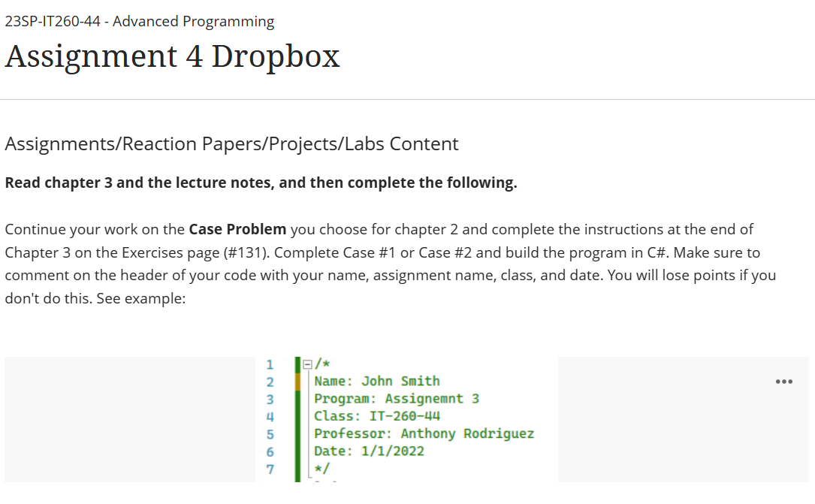Viewport: 815px width, 504px height.
Task: Click the Assignment 4 Dropbox heading
Action: pyautogui.click(x=172, y=56)
